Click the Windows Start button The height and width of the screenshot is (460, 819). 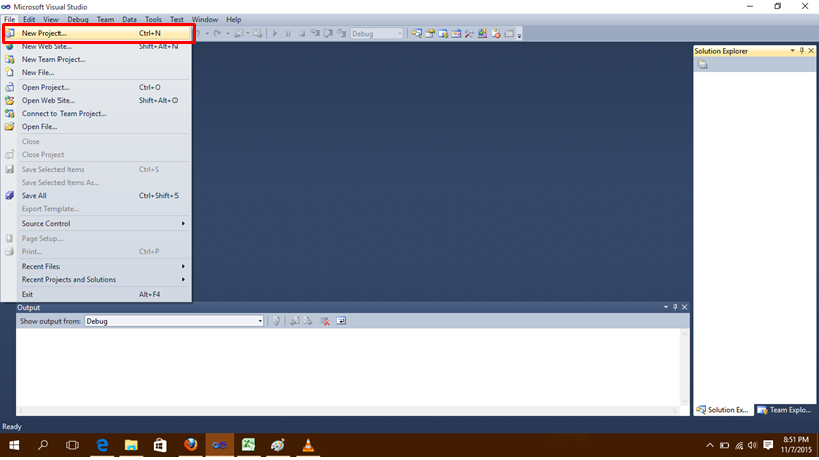(x=14, y=445)
